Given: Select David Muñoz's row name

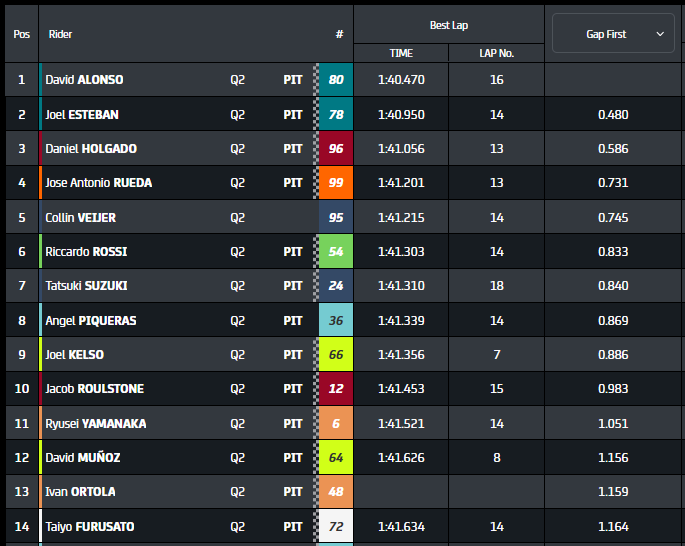Looking at the screenshot, I should coord(82,458).
